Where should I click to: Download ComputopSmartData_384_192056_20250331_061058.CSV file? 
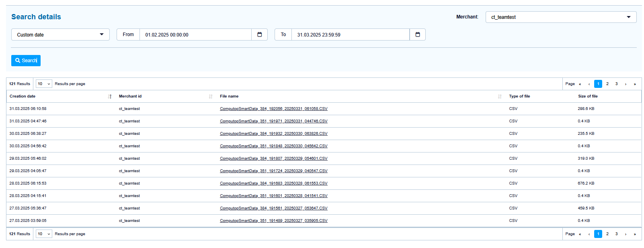(273, 109)
